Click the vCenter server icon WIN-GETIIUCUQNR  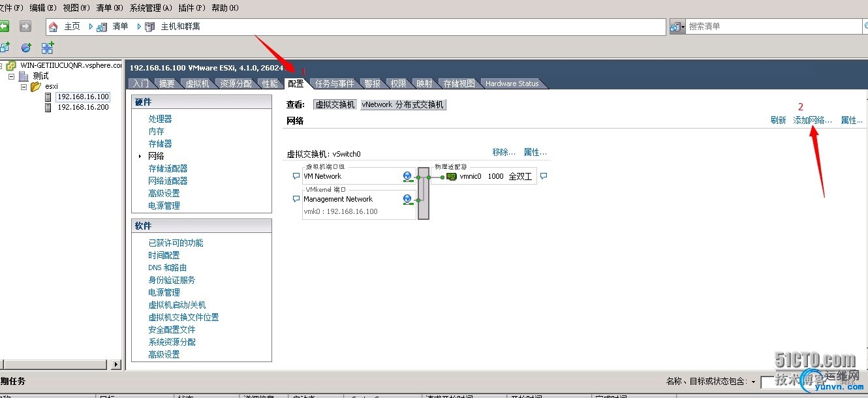[12, 65]
